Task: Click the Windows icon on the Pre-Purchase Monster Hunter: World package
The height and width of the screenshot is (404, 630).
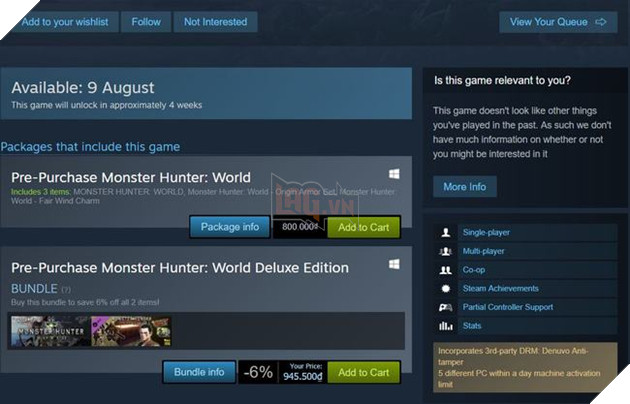Action: pyautogui.click(x=394, y=174)
